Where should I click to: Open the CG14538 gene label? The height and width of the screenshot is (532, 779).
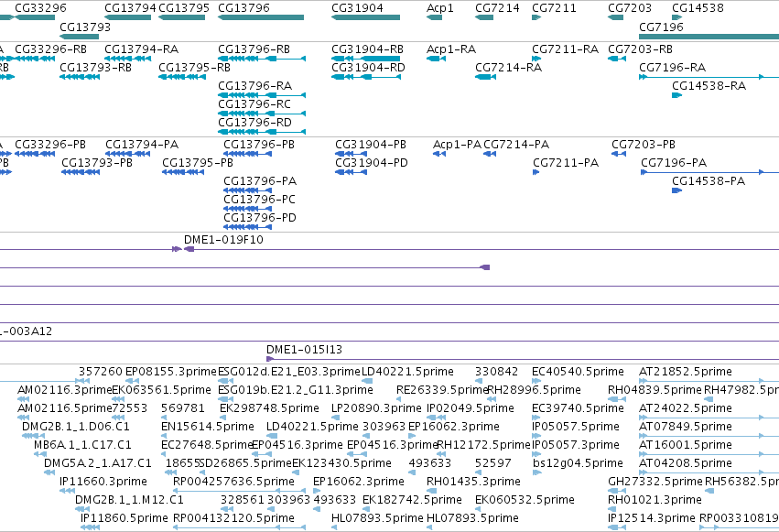click(x=698, y=8)
